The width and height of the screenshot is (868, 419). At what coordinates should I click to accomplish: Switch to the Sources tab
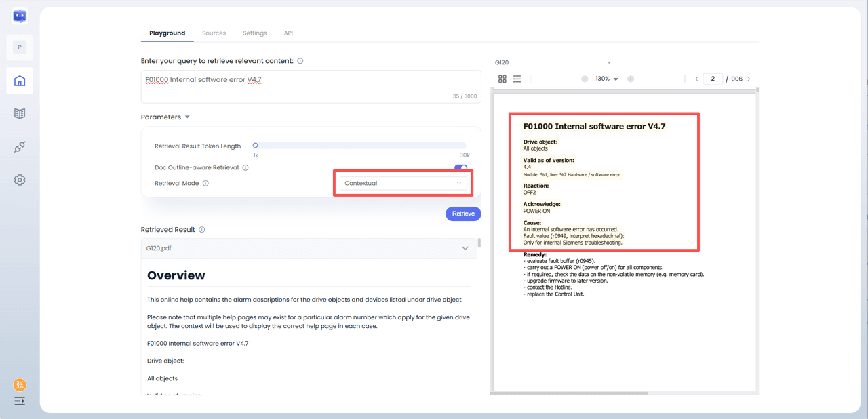214,33
